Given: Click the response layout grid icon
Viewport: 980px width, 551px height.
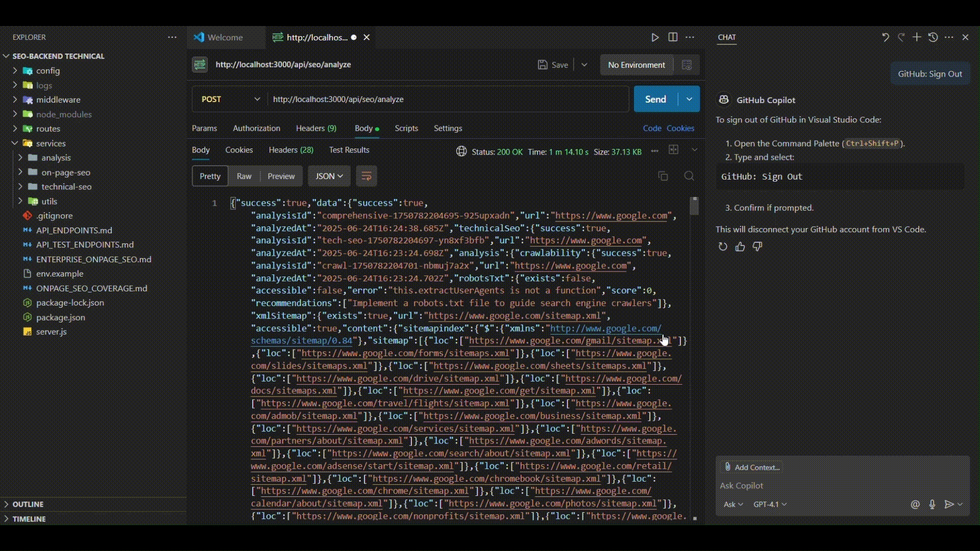Looking at the screenshot, I should (674, 150).
